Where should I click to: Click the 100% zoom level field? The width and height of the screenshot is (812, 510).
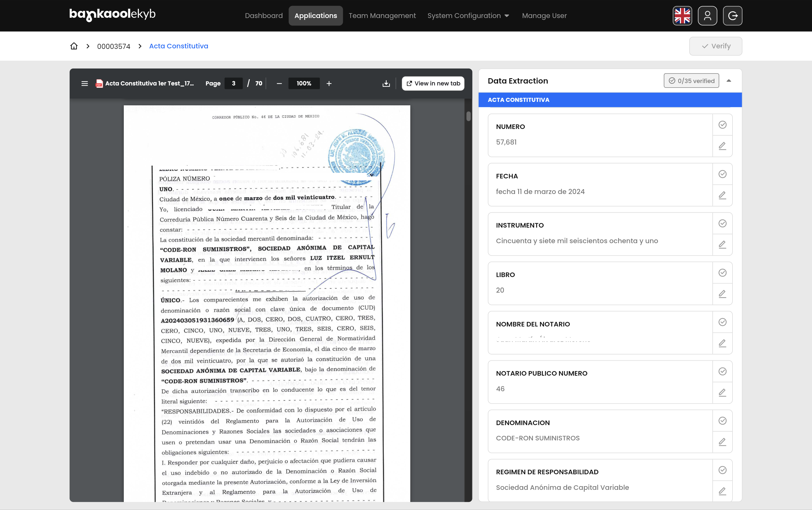pyautogui.click(x=304, y=83)
